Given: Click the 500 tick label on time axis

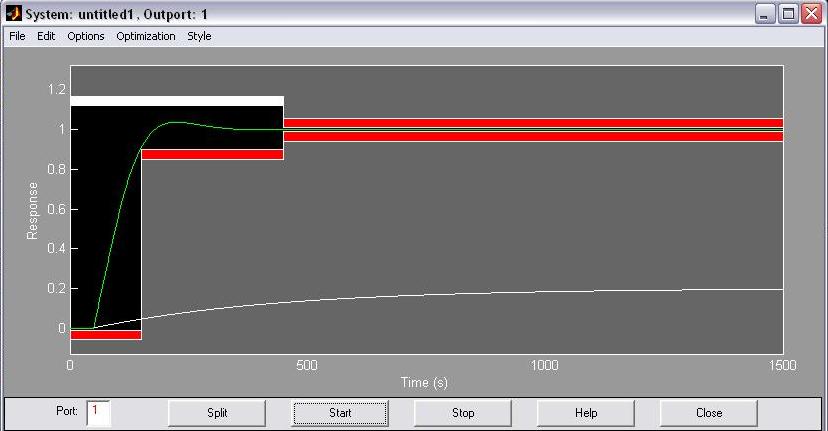Looking at the screenshot, I should pyautogui.click(x=307, y=366).
